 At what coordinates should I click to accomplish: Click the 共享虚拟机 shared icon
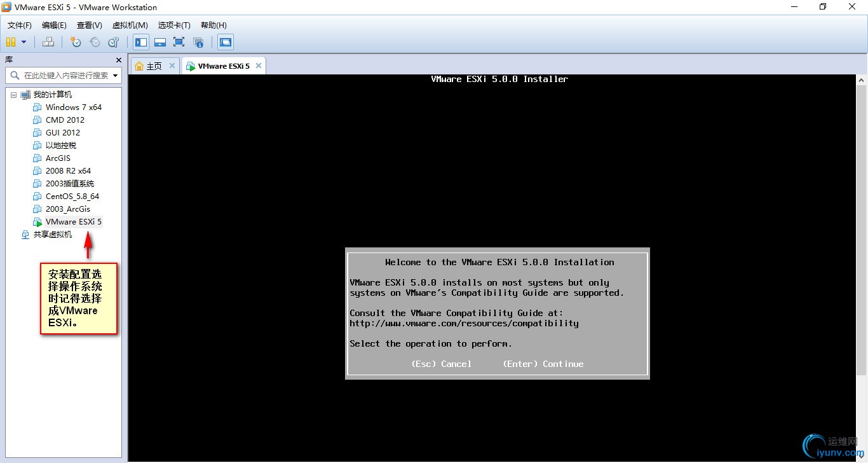click(25, 235)
